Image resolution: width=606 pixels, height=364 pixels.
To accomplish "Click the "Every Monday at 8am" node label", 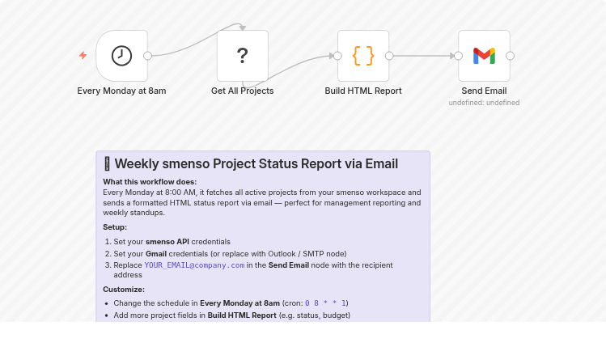I will tap(121, 91).
